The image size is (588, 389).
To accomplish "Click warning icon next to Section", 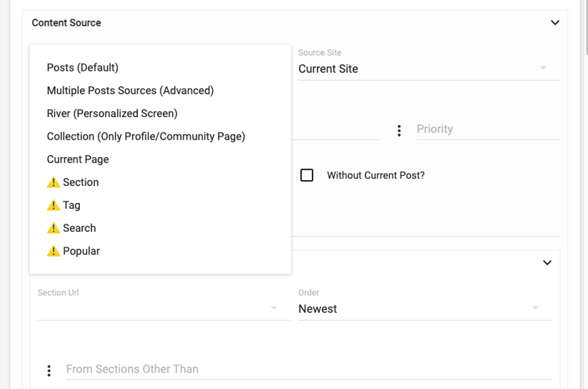I will (53, 182).
